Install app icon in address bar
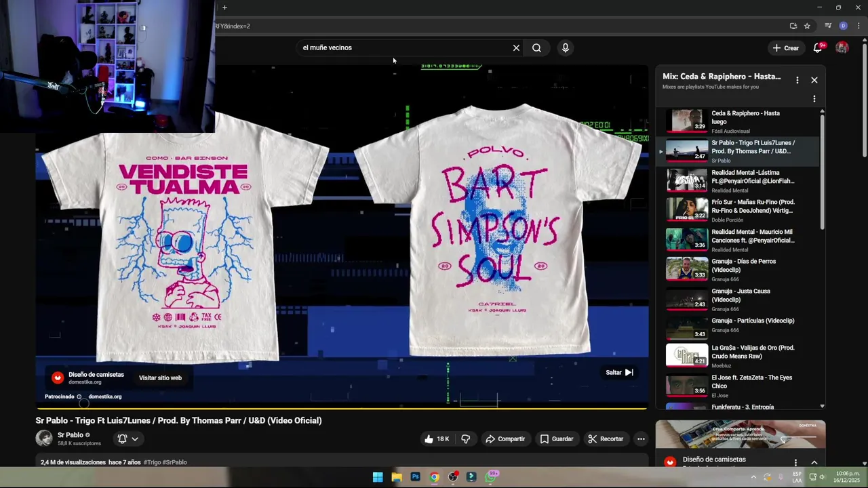Viewport: 868px width, 488px height. [793, 26]
